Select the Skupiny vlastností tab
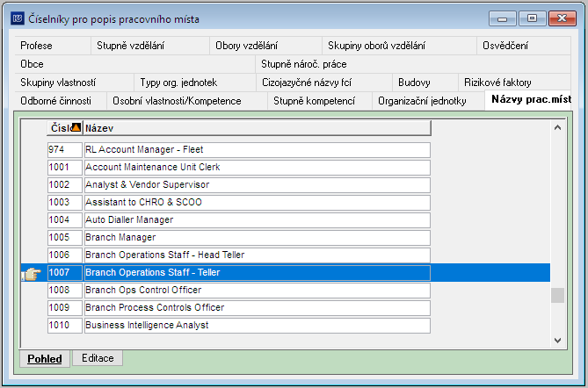 74,83
